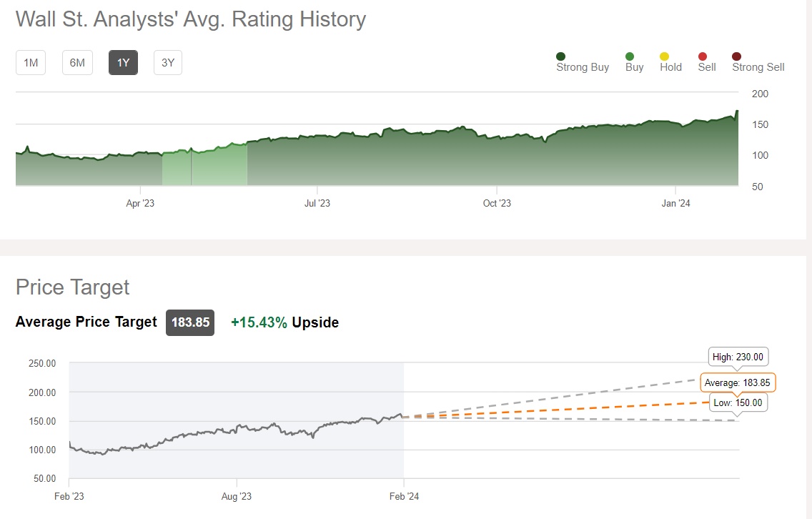The height and width of the screenshot is (519, 812).
Task: Toggle the Strong Sell legend dot
Action: point(737,56)
